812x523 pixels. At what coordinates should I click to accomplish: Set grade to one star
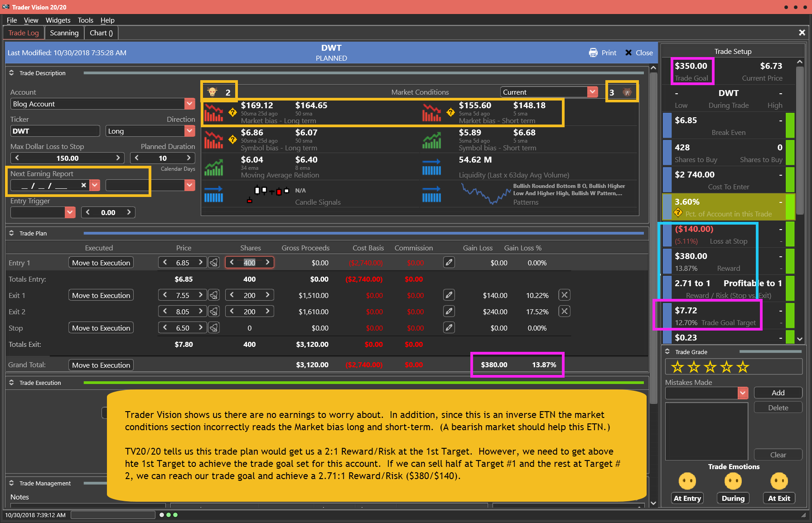[x=677, y=367]
